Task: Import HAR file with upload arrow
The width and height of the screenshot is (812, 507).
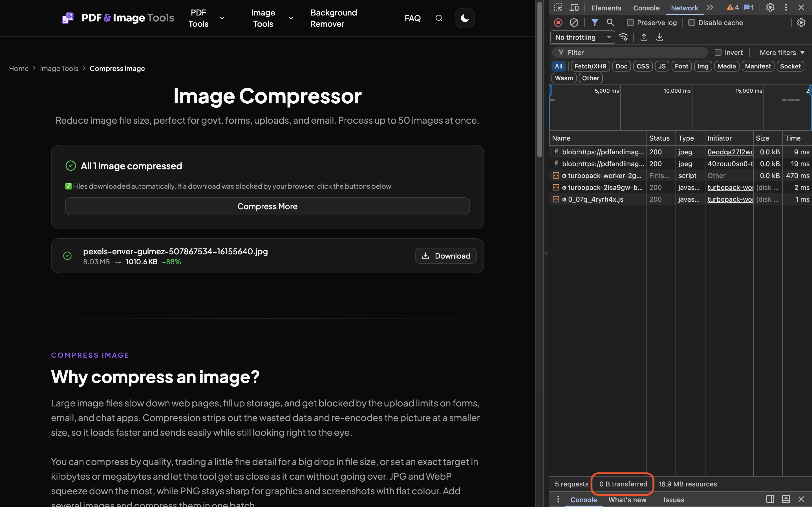Action: pyautogui.click(x=644, y=37)
